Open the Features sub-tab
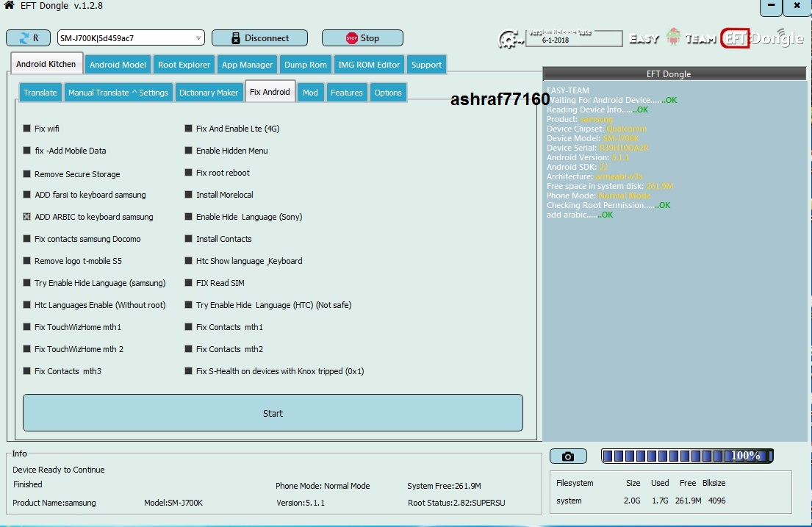Viewport: 812px width, 527px height. pos(346,92)
